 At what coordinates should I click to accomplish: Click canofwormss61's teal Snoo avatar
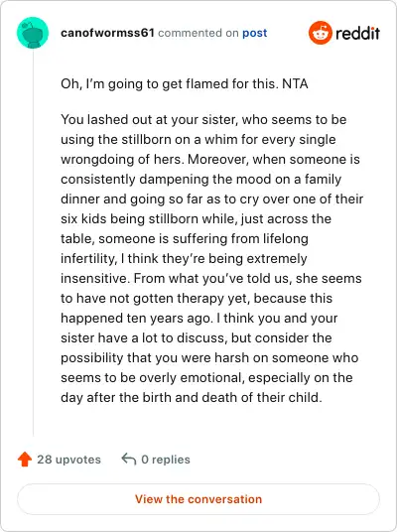pos(33,33)
